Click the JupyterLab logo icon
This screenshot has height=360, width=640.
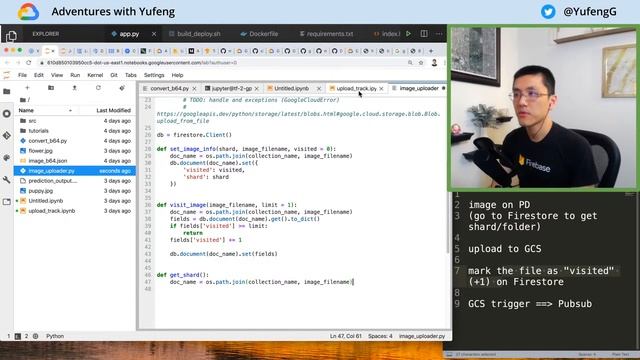(7, 75)
